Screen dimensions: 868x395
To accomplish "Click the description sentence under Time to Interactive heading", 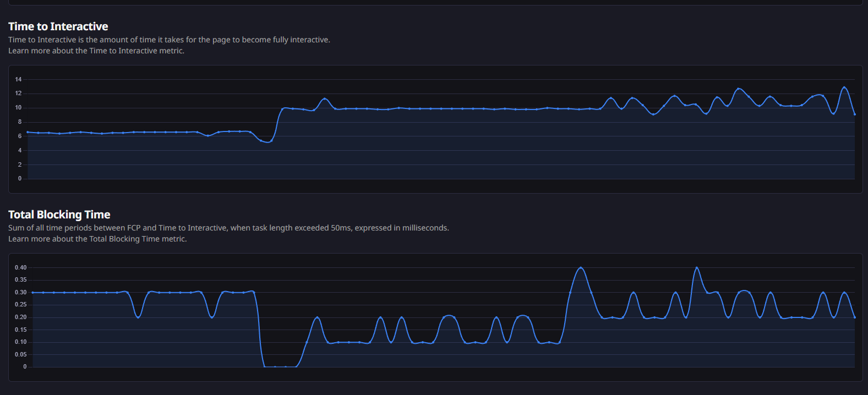I will coord(169,40).
